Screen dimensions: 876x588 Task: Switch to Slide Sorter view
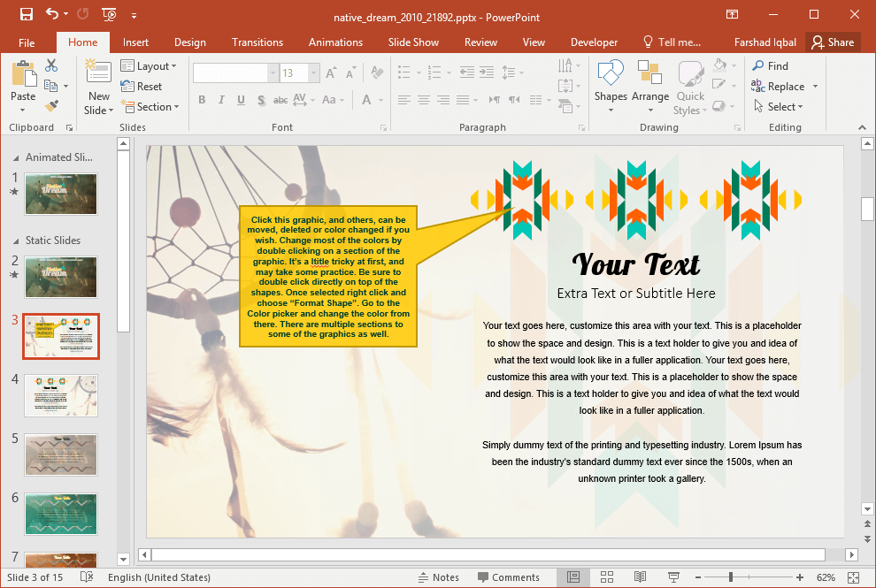click(607, 577)
